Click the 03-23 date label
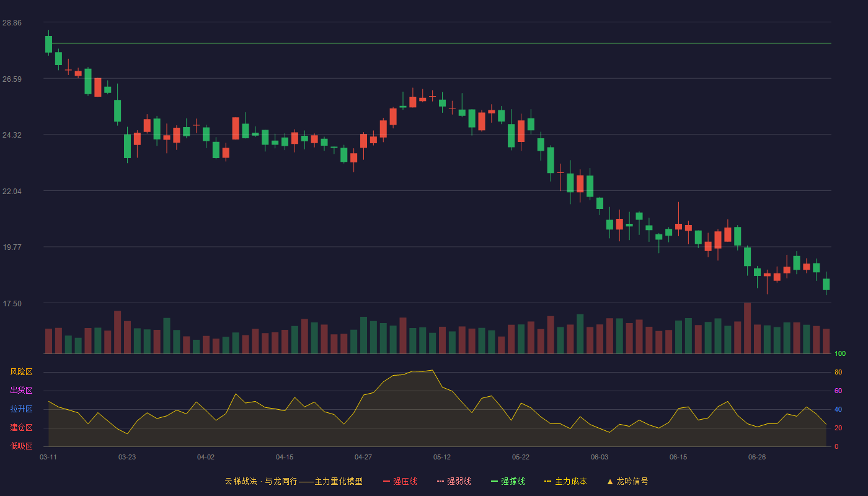The width and height of the screenshot is (868, 496). coord(127,457)
